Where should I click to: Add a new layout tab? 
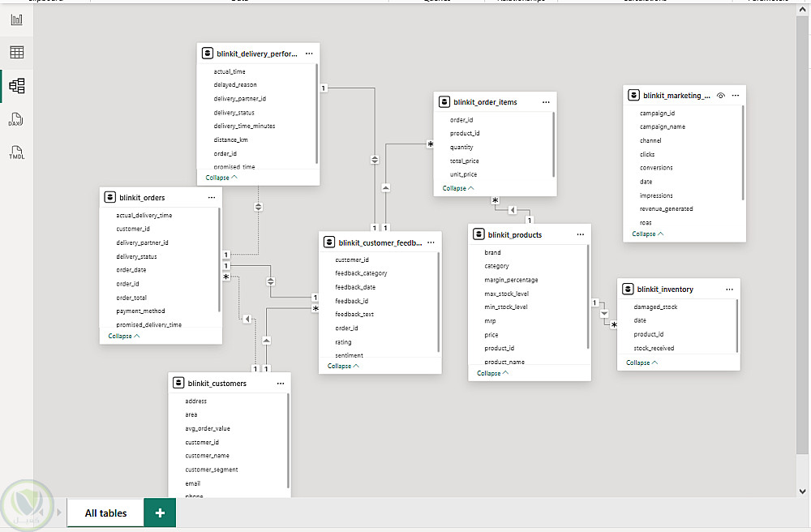click(160, 513)
